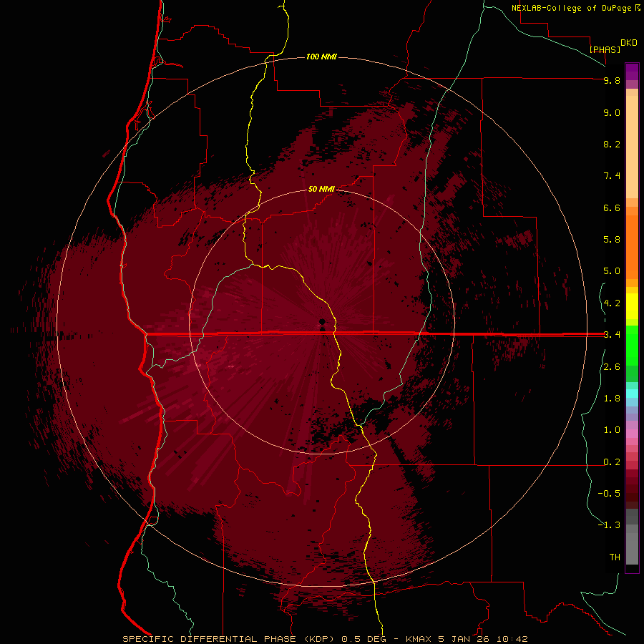Pick the yellow segment of the color bar
The width and height of the screenshot is (644, 644).
click(x=632, y=306)
